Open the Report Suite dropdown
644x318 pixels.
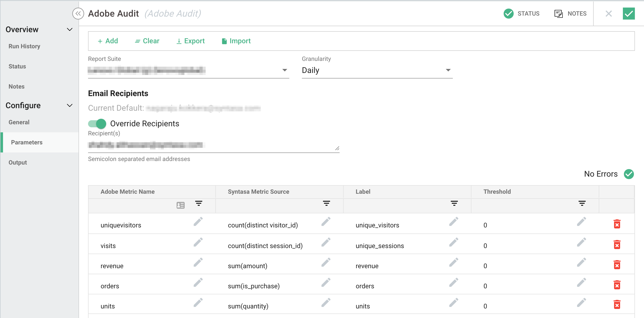(188, 70)
